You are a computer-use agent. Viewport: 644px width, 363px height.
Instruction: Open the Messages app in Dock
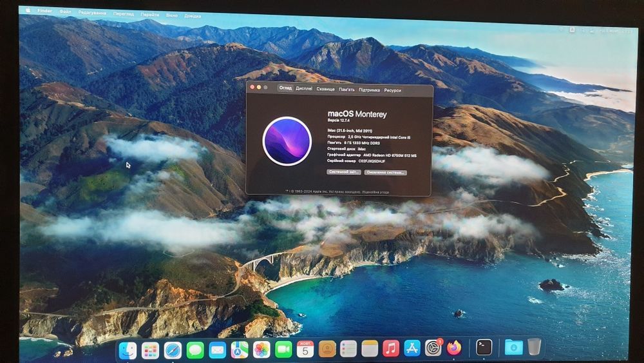coord(195,351)
